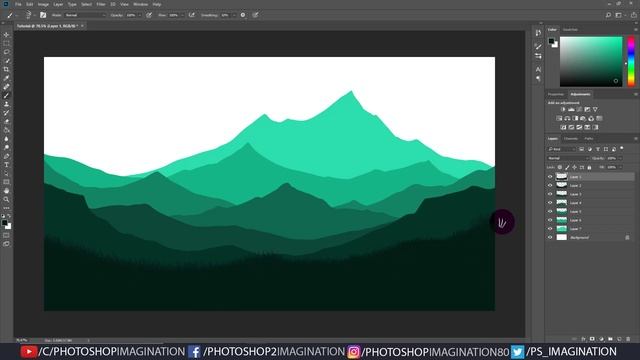Change screen mode in toolbox
This screenshot has width=640, height=360.
coord(6,244)
